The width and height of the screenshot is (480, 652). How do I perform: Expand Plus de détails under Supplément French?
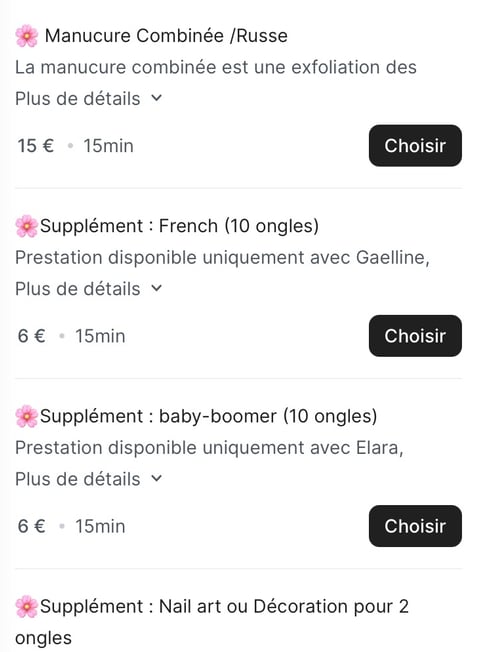89,289
